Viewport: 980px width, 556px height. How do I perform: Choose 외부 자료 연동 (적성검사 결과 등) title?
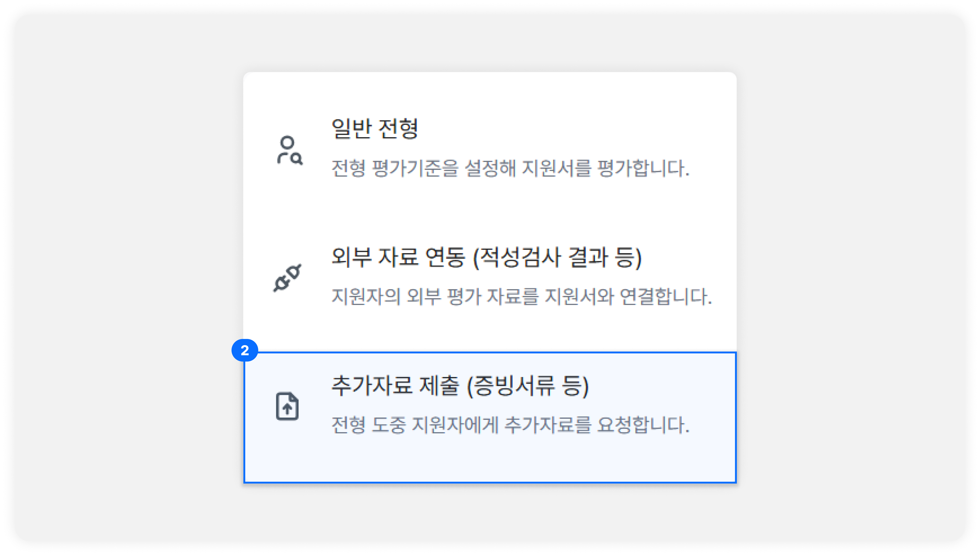click(x=487, y=257)
